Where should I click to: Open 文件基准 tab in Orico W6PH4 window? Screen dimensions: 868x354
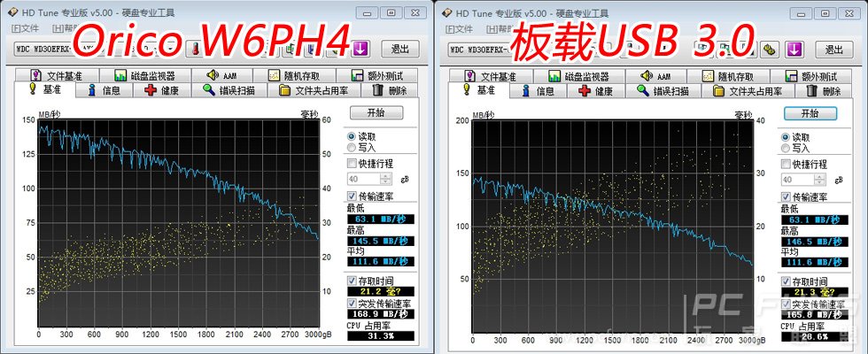(x=57, y=76)
